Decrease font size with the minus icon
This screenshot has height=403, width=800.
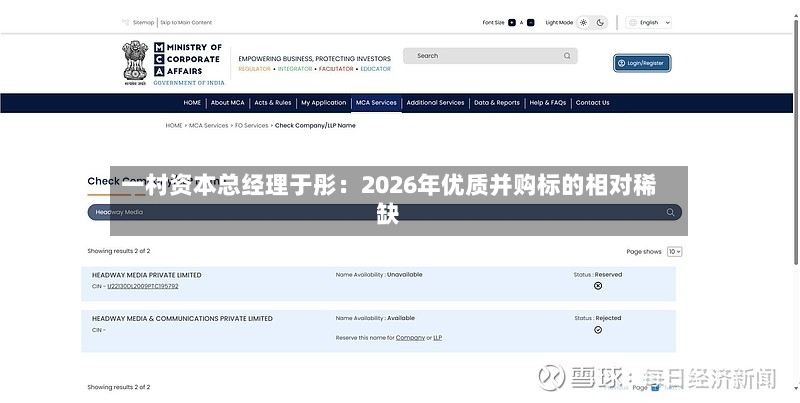click(531, 22)
